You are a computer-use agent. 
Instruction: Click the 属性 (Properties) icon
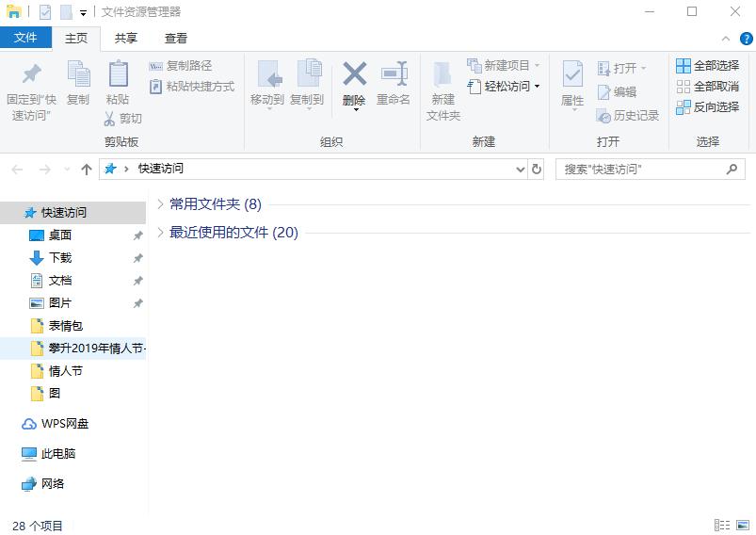572,74
